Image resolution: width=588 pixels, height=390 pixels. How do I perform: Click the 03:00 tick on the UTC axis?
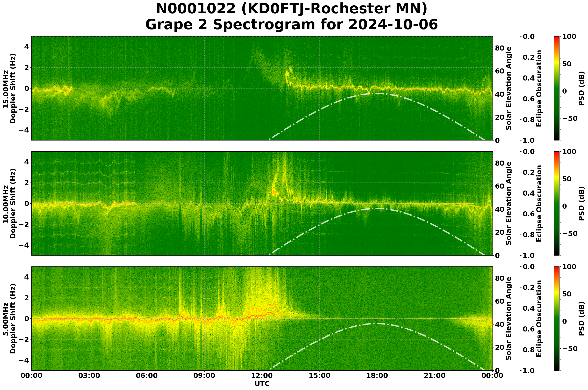(x=89, y=375)
